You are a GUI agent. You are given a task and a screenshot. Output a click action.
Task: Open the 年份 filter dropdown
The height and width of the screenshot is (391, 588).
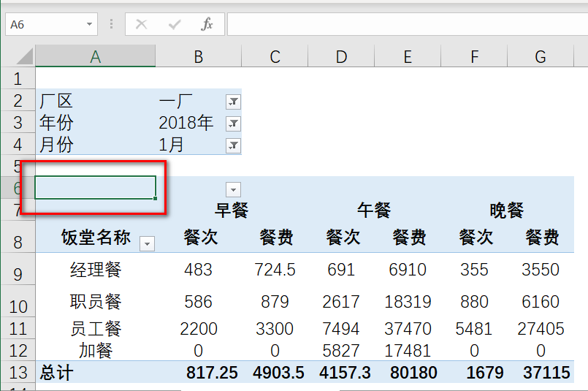[233, 124]
